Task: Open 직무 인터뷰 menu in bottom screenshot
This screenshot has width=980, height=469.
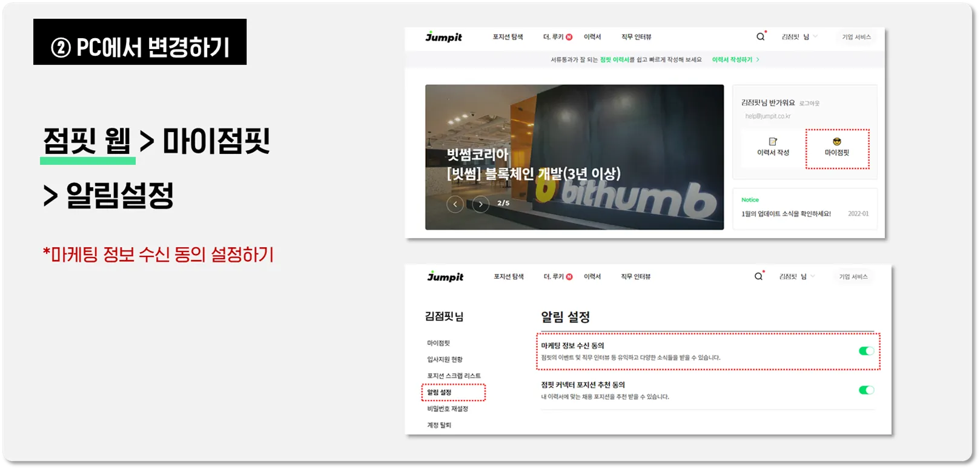Action: 636,276
